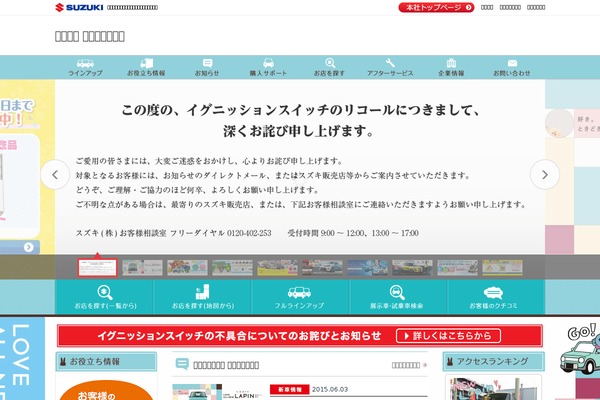The height and width of the screenshot is (400, 600).
Task: Select the fourth carousel thumbnail
Action: (232, 268)
